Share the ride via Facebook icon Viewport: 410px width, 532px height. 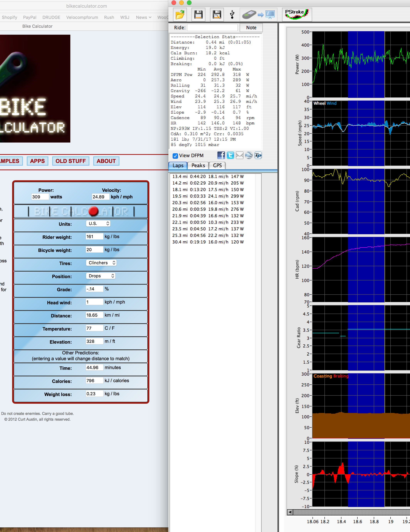[x=221, y=155]
